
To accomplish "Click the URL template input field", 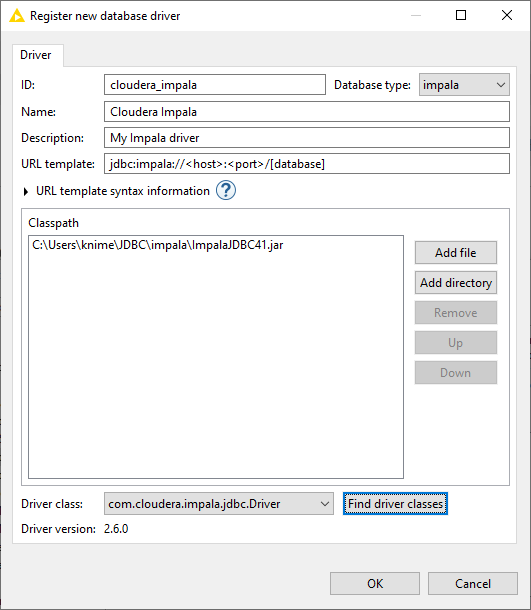I will coord(307,164).
